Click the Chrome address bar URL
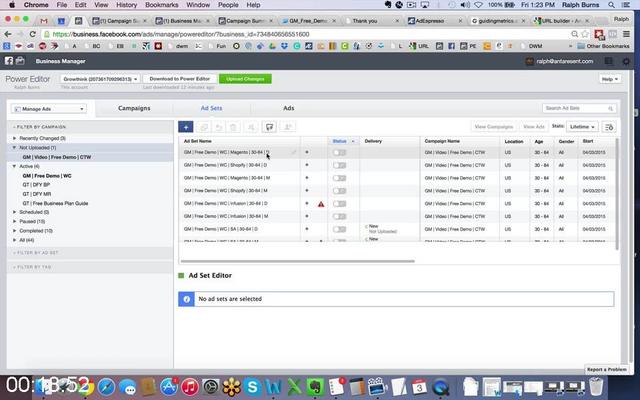This screenshot has height=400, width=640. coord(181,34)
